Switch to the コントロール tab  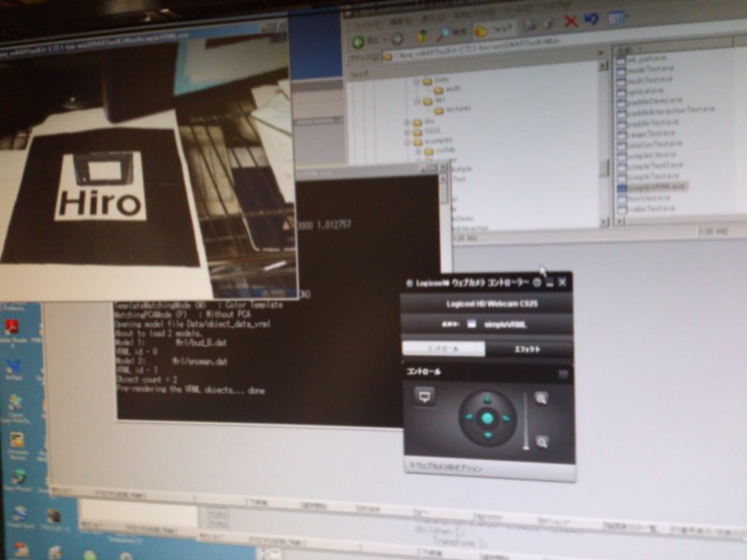444,348
